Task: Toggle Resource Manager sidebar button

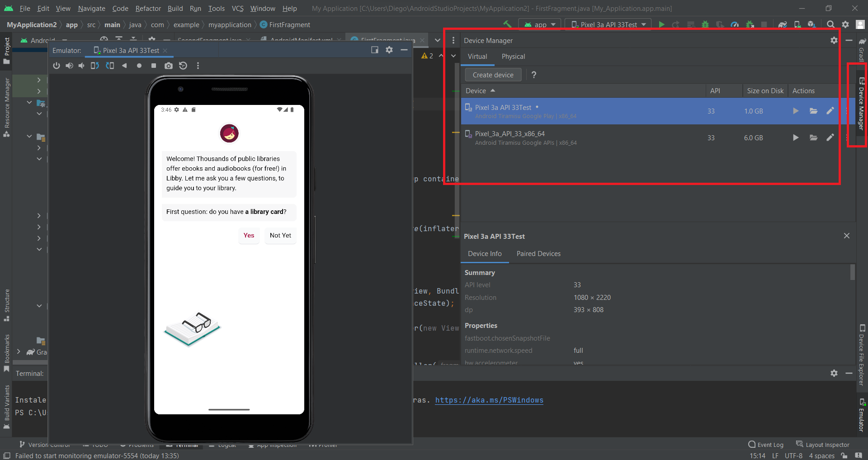Action: click(x=6, y=107)
